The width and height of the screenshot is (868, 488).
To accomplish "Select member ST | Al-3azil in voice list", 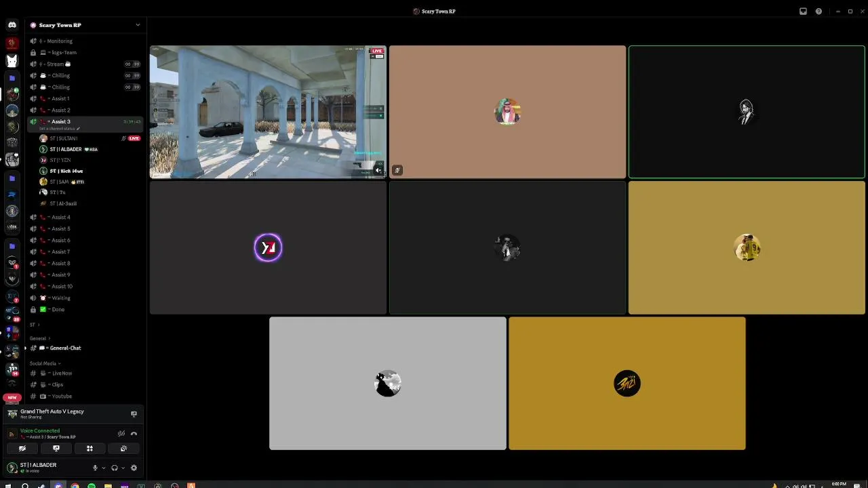I will tap(90, 203).
